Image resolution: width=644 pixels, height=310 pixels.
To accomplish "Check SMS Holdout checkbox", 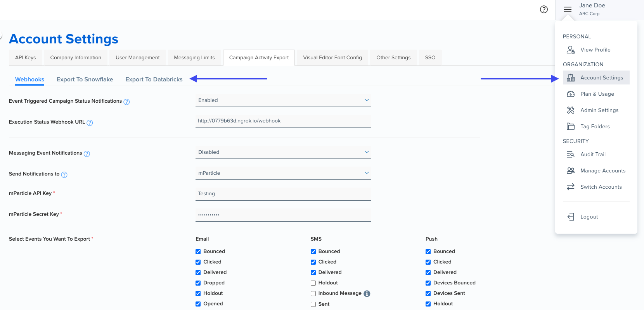I will (313, 283).
